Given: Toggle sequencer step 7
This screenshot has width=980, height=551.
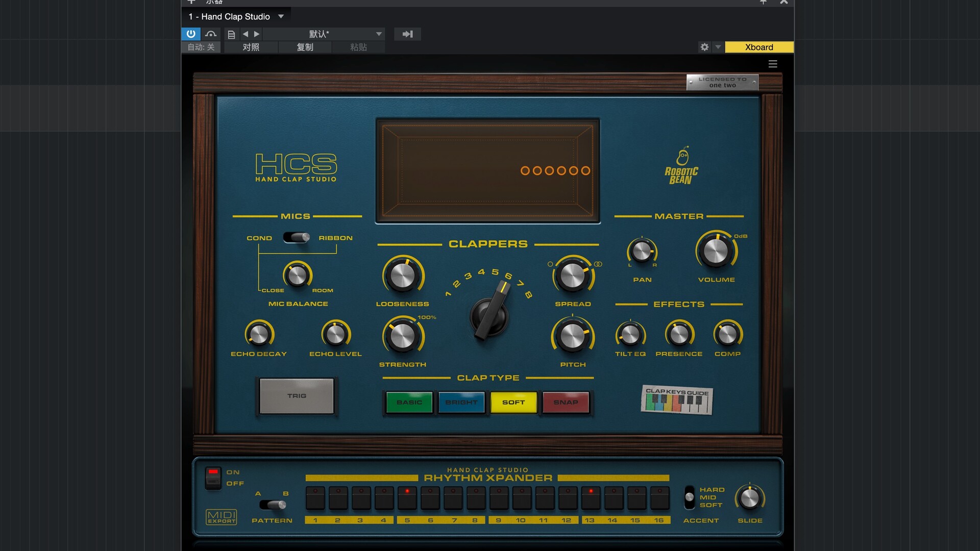Looking at the screenshot, I should click(453, 497).
